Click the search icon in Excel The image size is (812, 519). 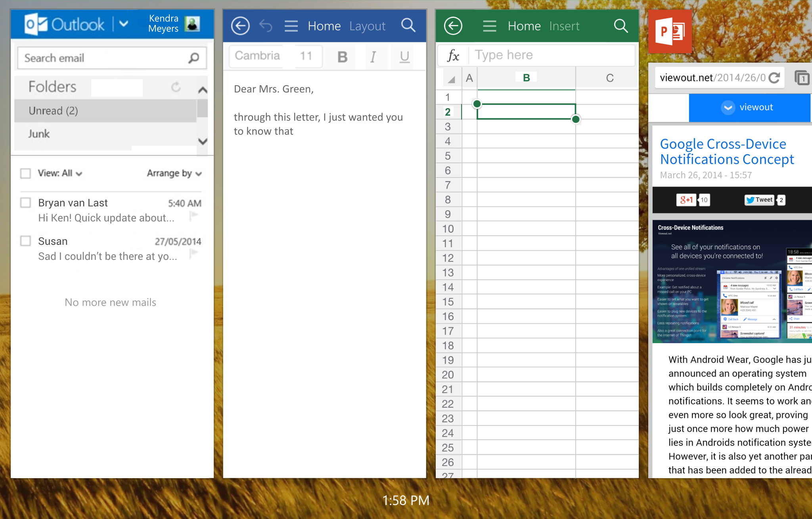click(621, 26)
